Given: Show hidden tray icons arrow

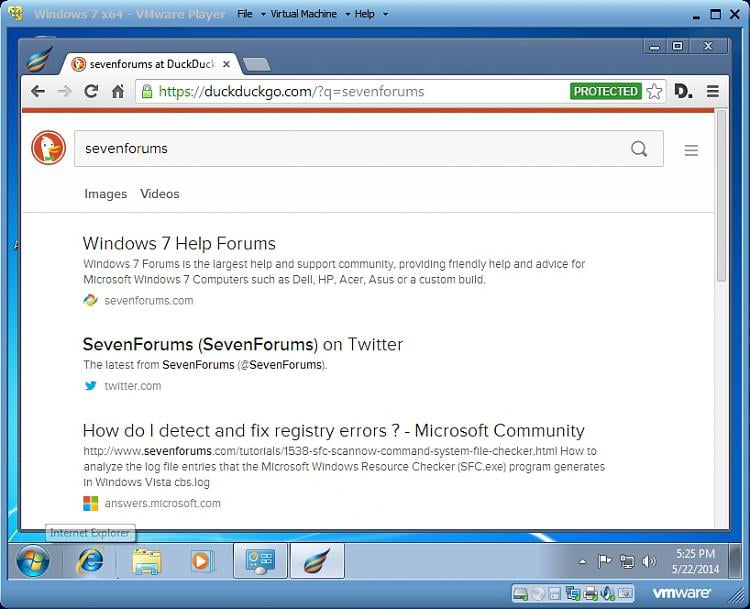Looking at the screenshot, I should 582,561.
